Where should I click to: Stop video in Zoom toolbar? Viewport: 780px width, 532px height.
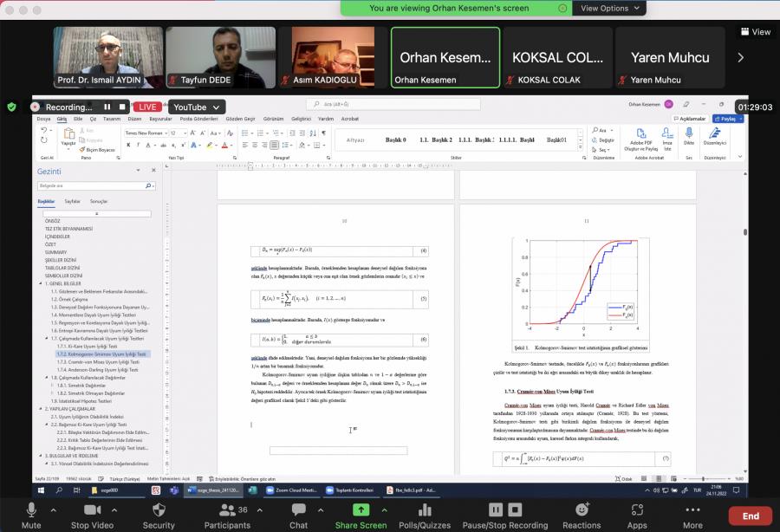pyautogui.click(x=92, y=515)
